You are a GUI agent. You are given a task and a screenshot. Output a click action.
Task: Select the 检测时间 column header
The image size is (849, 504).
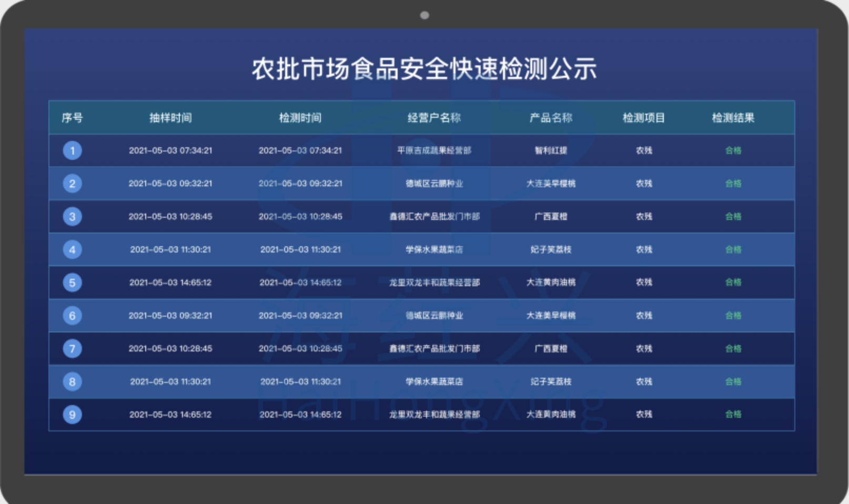(x=300, y=118)
